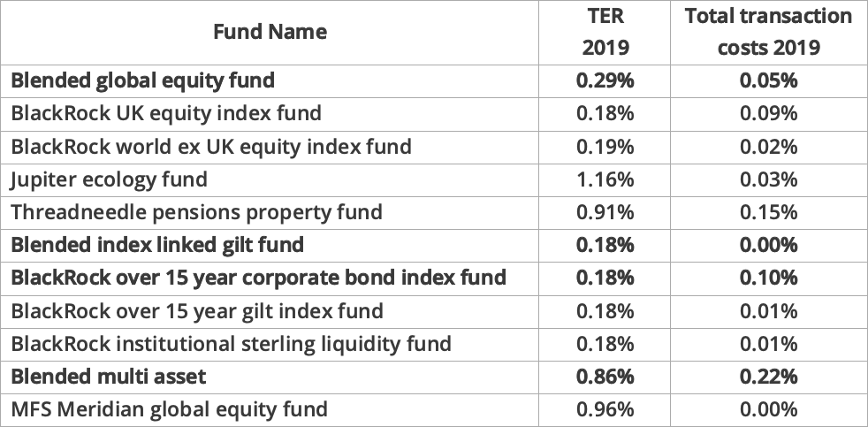Screen dimensions: 868x427
Task: Click the Fund Name column header
Action: [270, 33]
